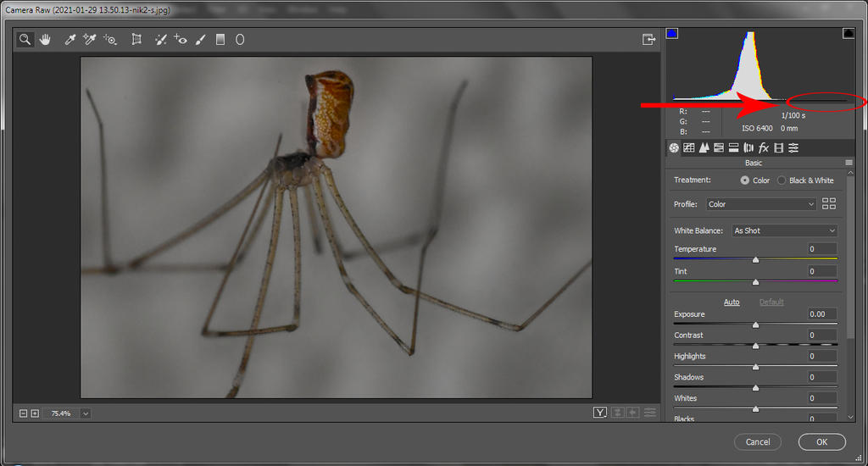868x466 pixels.
Task: Open the zoom level dropdown
Action: click(x=86, y=413)
